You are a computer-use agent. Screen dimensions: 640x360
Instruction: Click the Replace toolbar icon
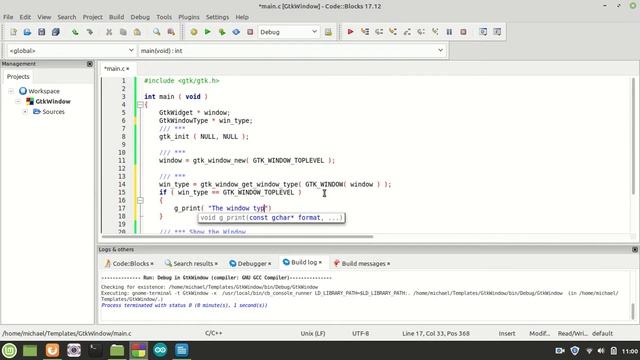(171, 32)
